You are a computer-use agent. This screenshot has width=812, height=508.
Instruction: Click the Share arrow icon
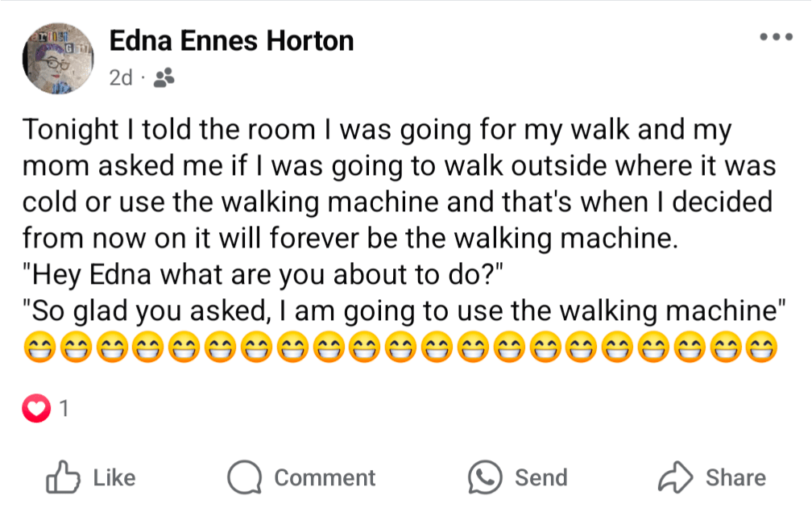[675, 478]
